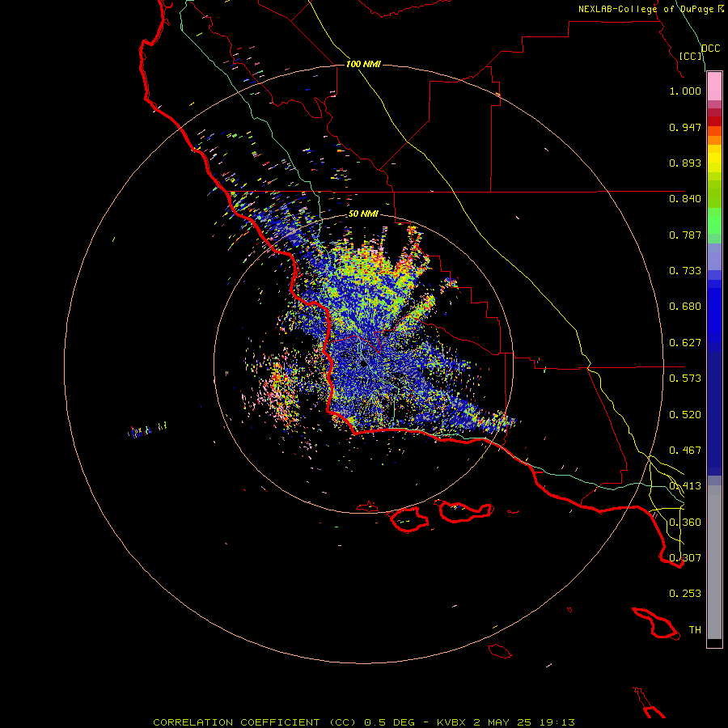Screen dimensions: 728x728
Task: Select the 0.253 legend value
Action: click(x=685, y=594)
